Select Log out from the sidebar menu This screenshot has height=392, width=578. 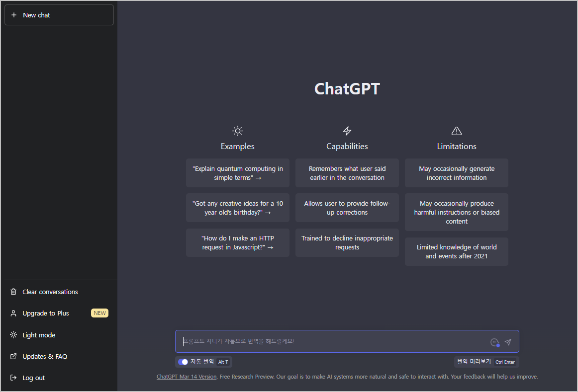(x=32, y=378)
